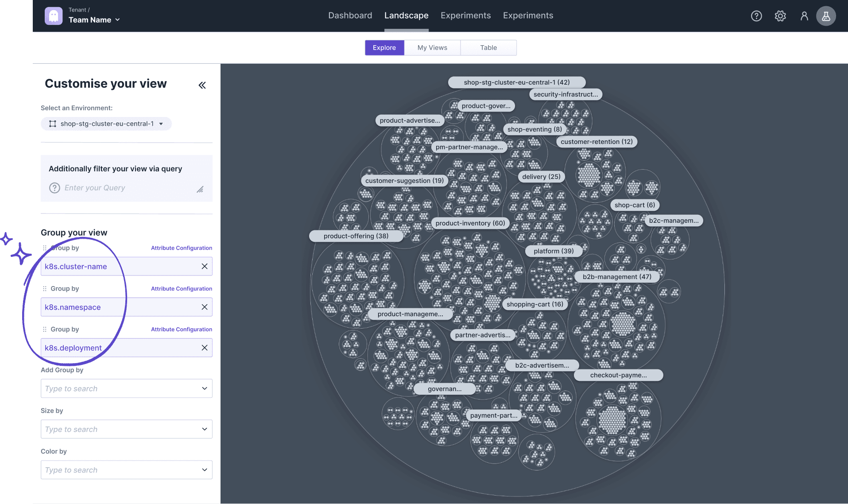Grab drag handle of k8s.namespace group
Screen dimensions: 848x504
pyautogui.click(x=44, y=288)
